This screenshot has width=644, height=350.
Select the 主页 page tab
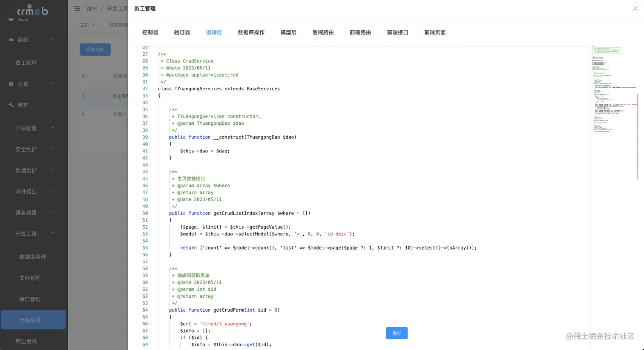[85, 25]
